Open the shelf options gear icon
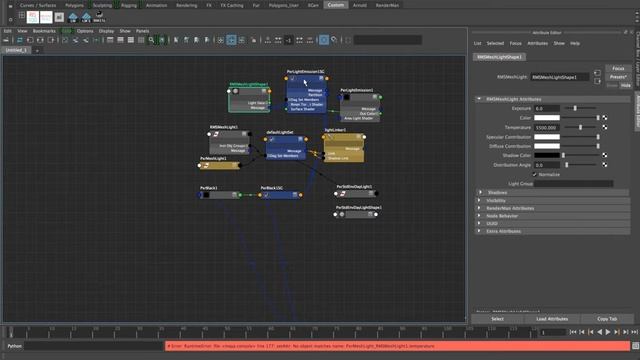The height and width of the screenshot is (360, 640). point(11,19)
